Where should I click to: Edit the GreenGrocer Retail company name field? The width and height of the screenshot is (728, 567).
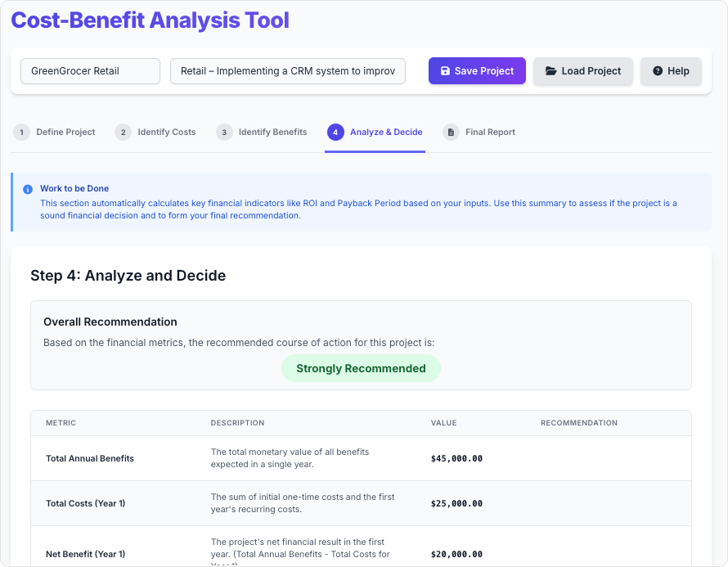click(91, 71)
